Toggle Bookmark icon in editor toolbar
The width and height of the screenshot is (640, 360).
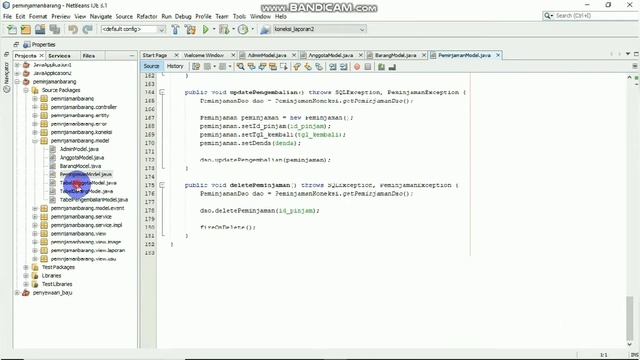(319, 67)
